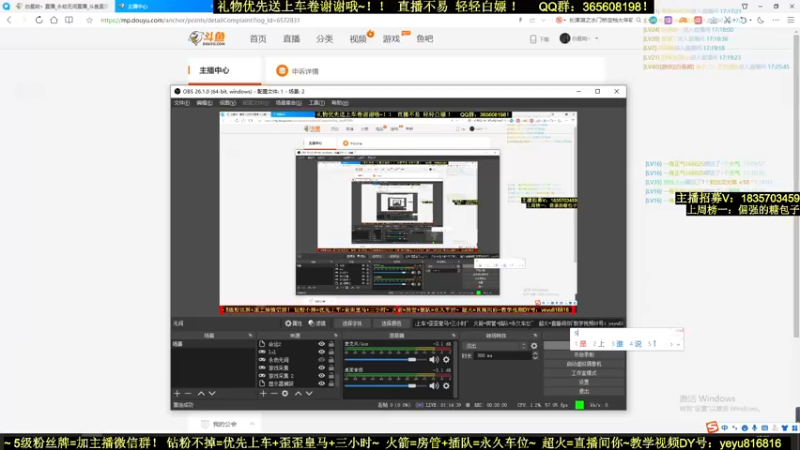Toggle visibility of the 游戏采集 source

[x=321, y=367]
